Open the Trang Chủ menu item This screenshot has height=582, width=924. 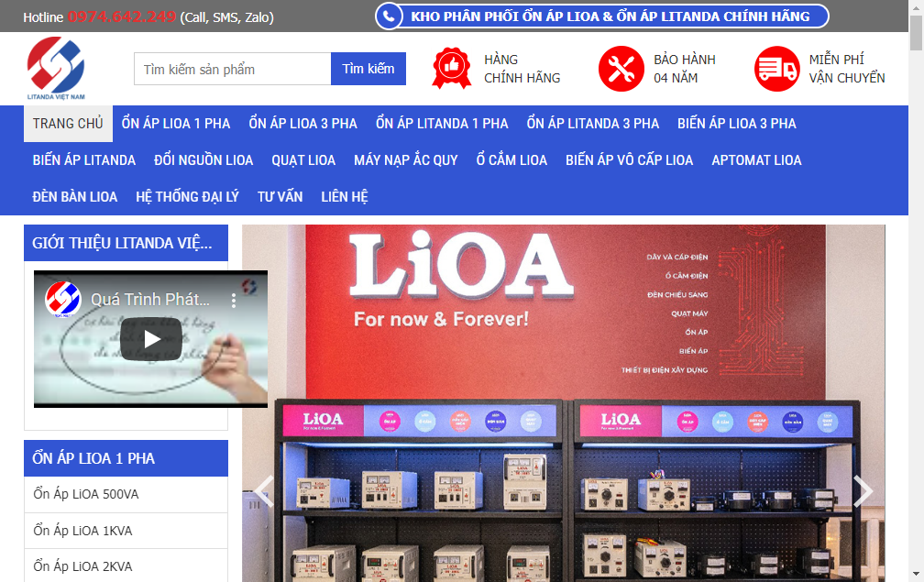click(x=68, y=124)
